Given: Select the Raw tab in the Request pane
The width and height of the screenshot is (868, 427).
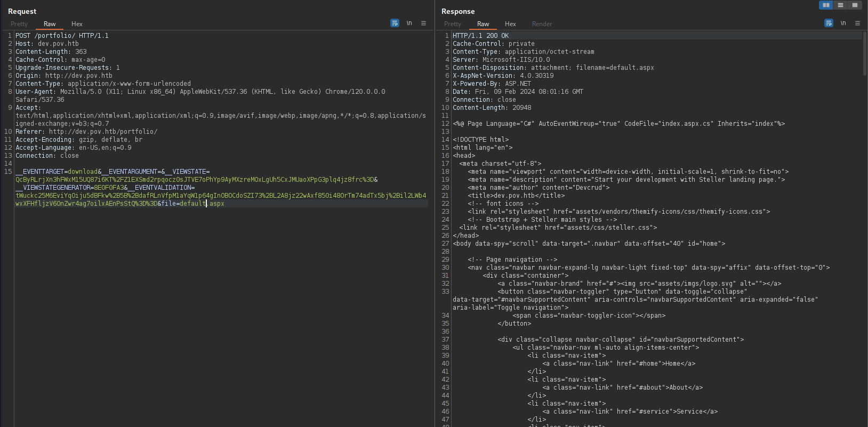Looking at the screenshot, I should [x=50, y=24].
